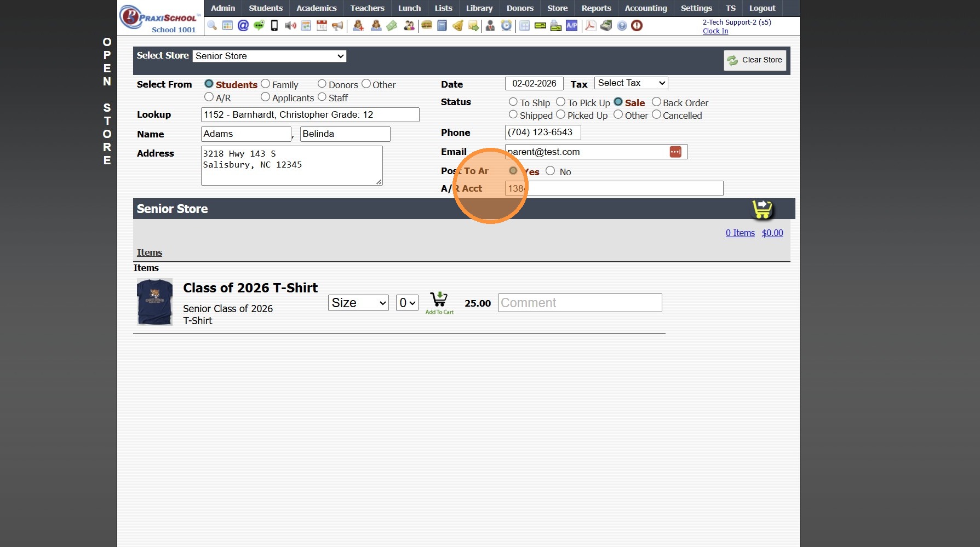This screenshot has height=547, width=980.
Task: Click the PraxiSchool logo
Action: tap(159, 18)
